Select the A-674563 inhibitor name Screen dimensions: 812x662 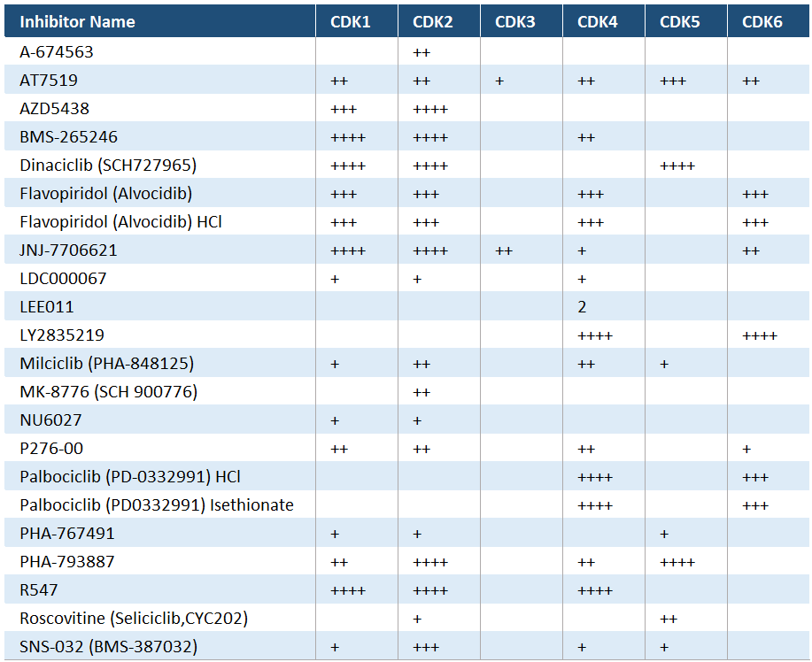click(x=57, y=51)
